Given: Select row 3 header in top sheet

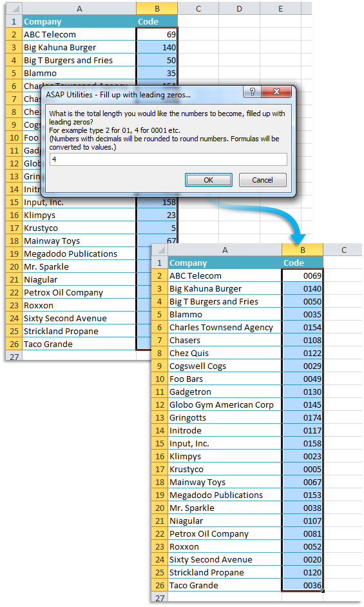Looking at the screenshot, I should [x=14, y=47].
